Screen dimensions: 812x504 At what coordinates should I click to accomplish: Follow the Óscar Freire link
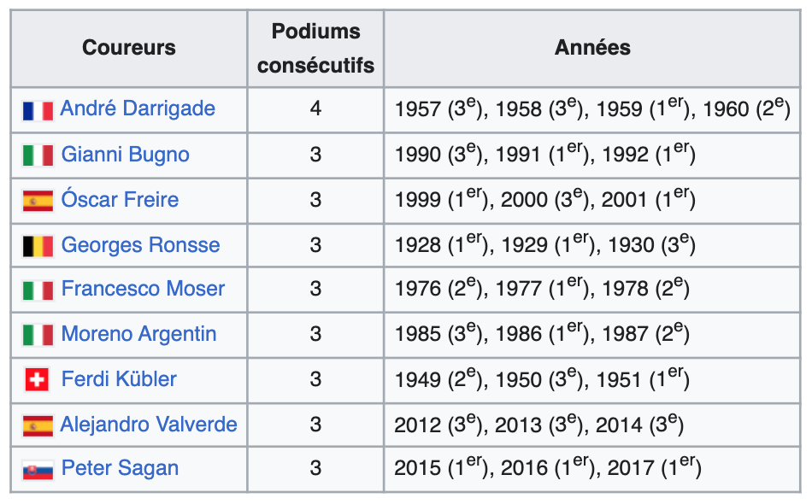[120, 200]
